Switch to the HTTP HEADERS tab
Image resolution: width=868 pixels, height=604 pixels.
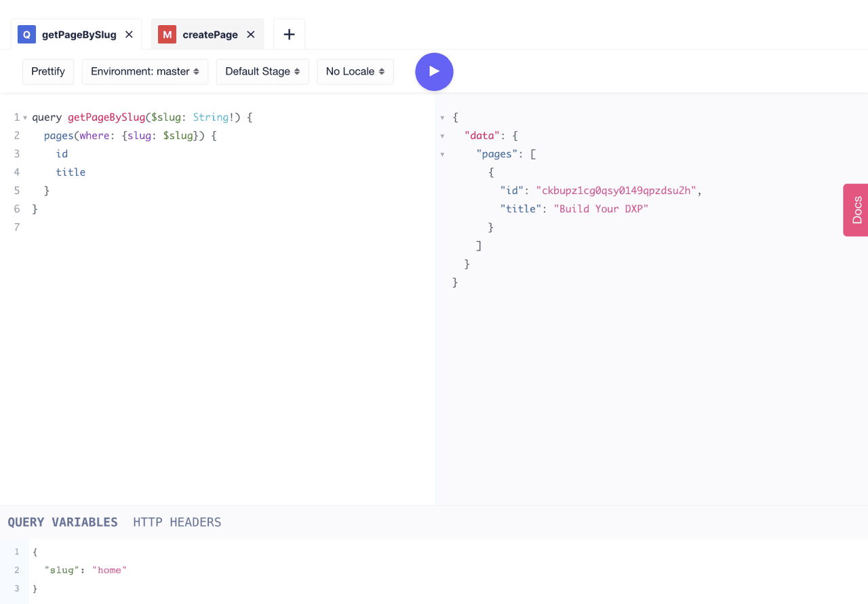177,522
